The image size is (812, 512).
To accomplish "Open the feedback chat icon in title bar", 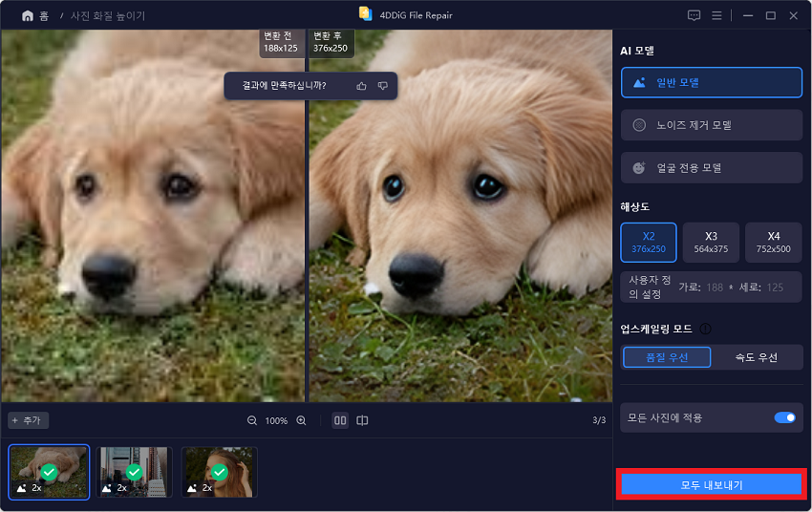I will [694, 15].
